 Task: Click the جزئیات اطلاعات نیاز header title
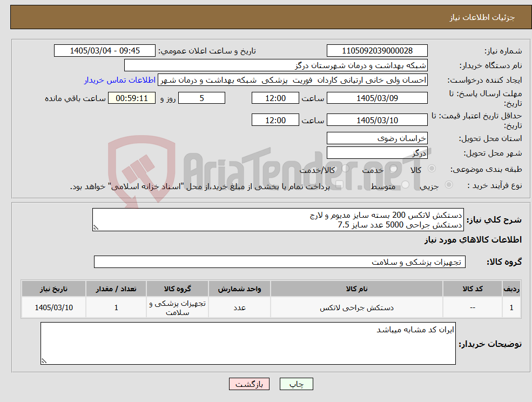(482, 17)
